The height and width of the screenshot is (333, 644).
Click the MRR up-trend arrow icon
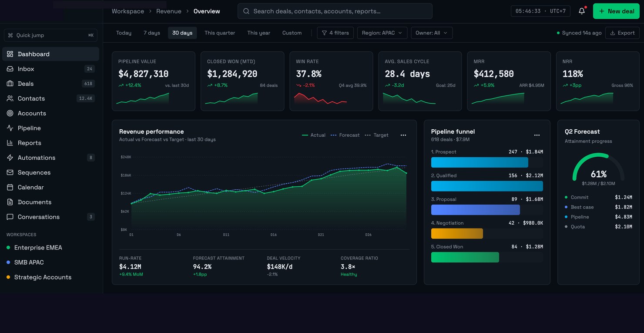[x=476, y=85]
